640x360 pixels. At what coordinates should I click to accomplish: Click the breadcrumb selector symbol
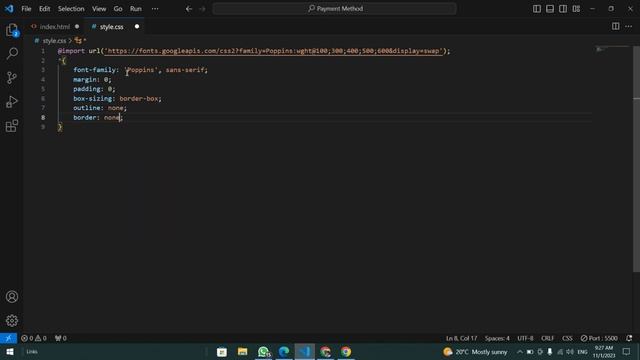tap(80, 40)
